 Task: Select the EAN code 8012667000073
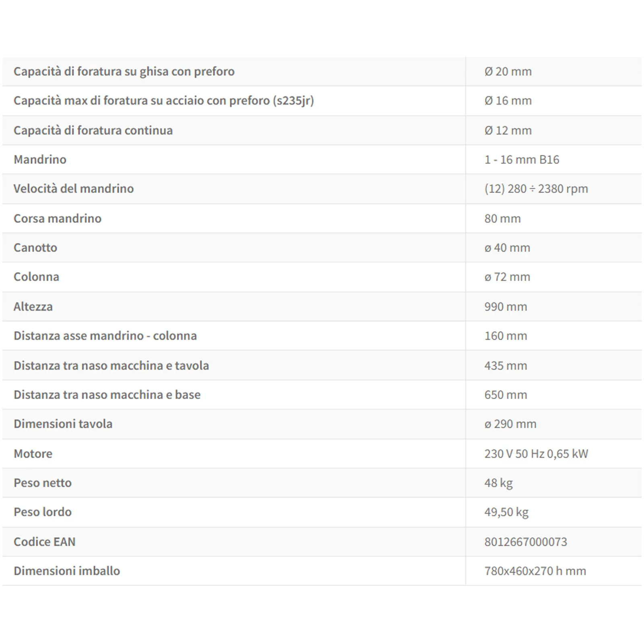pos(526,542)
